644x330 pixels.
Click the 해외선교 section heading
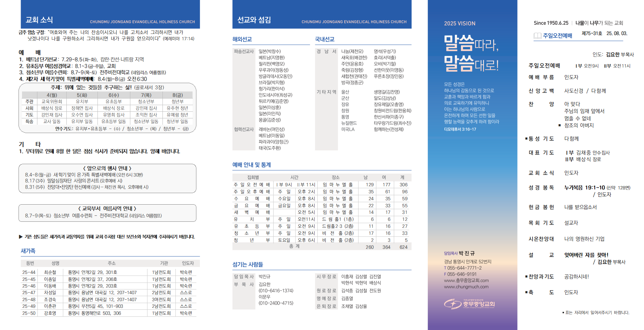(x=242, y=39)
